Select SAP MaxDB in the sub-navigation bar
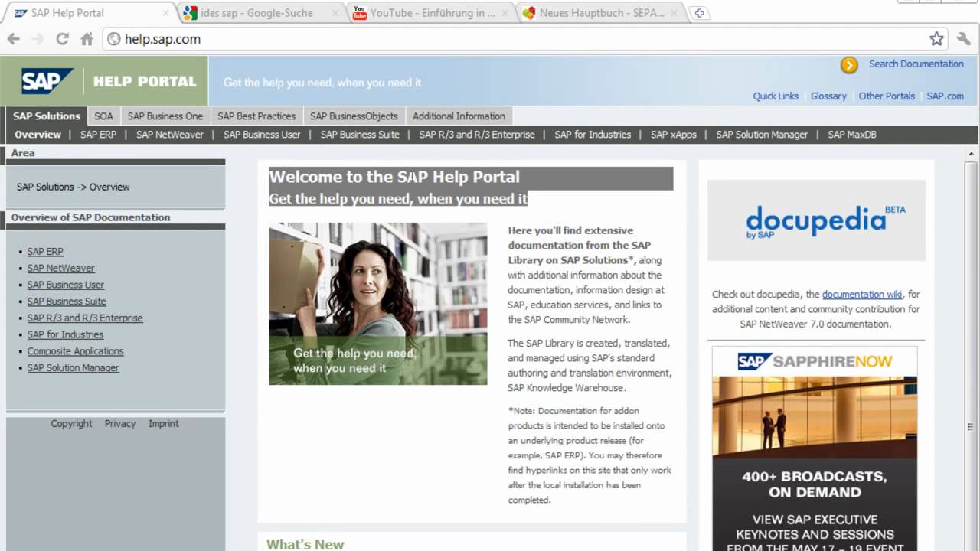This screenshot has width=980, height=551. click(852, 135)
